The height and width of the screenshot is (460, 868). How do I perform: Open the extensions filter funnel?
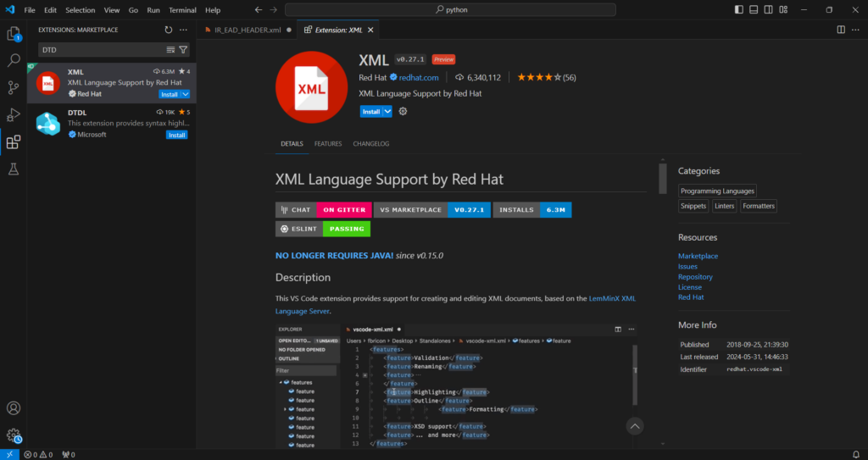[183, 50]
